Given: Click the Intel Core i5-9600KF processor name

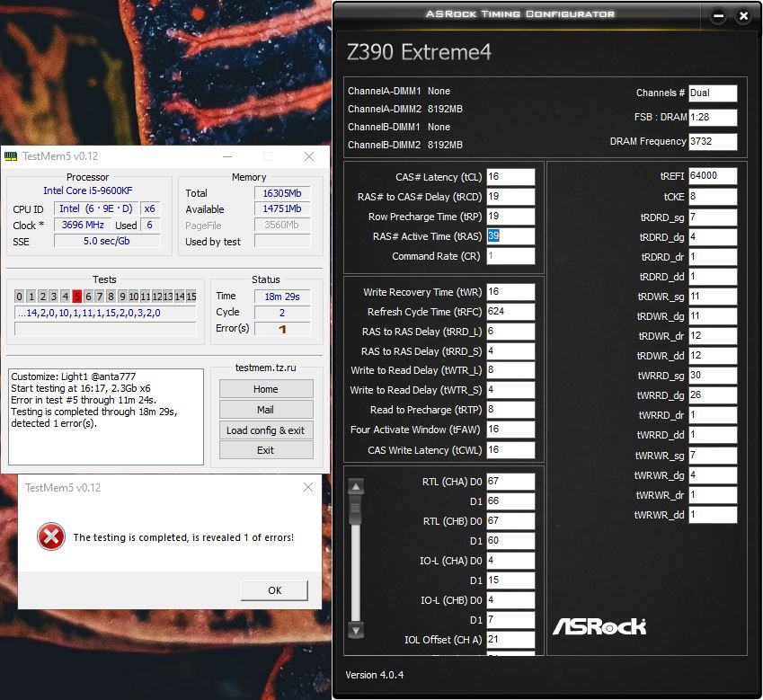Looking at the screenshot, I should [87, 191].
